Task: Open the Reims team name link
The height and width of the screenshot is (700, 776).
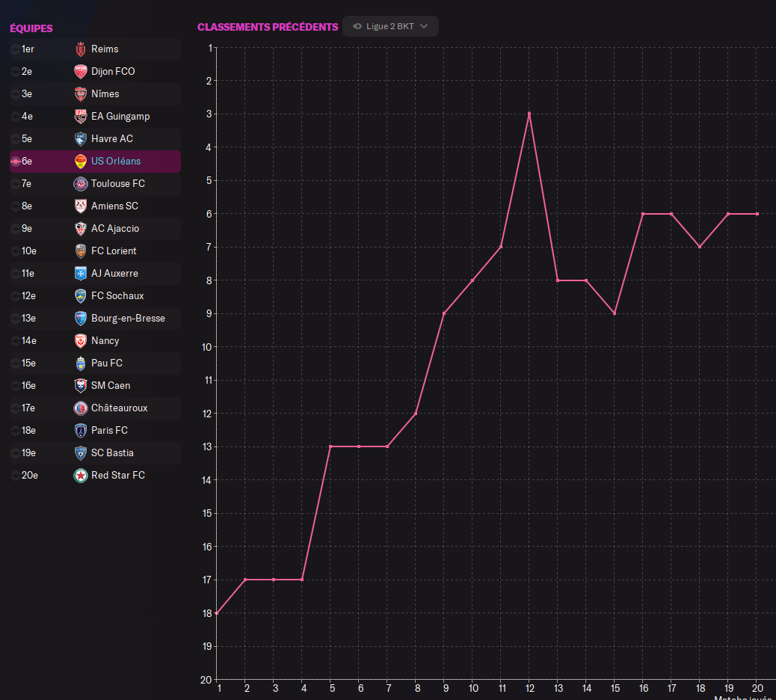Action: 105,49
